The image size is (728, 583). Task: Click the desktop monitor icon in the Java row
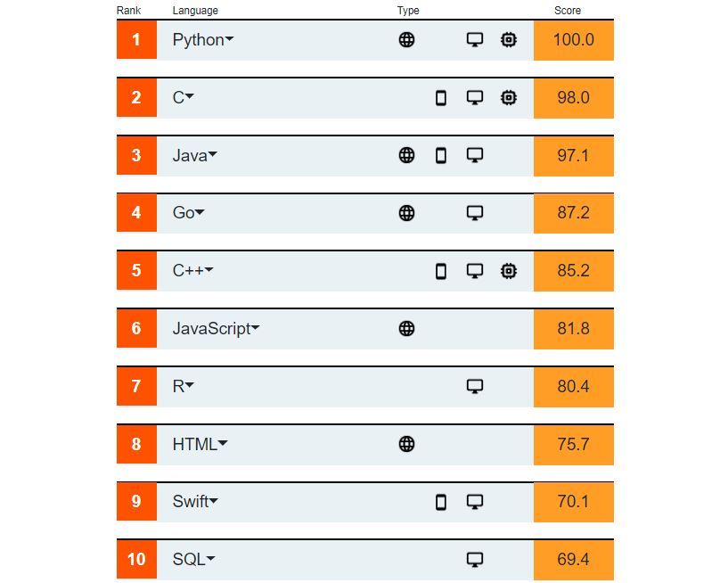(475, 155)
